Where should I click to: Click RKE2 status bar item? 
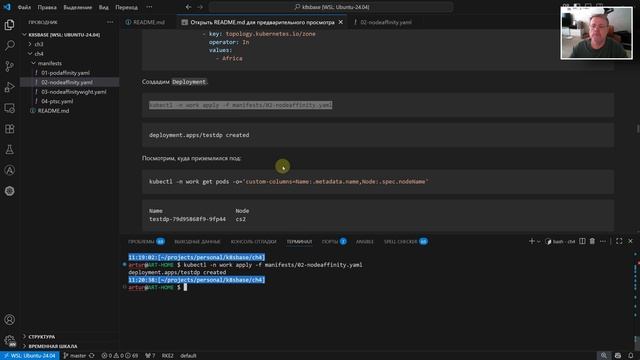[167, 356]
